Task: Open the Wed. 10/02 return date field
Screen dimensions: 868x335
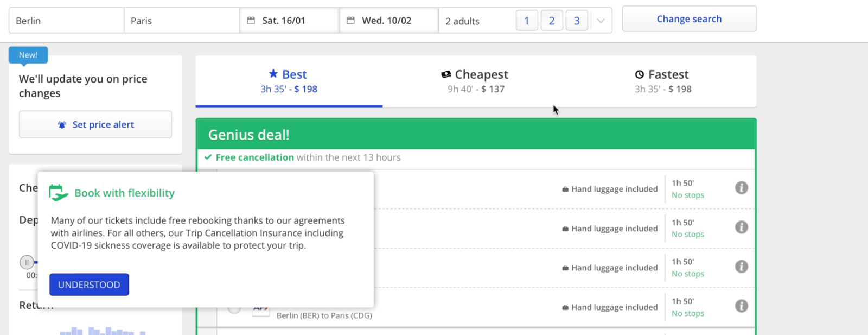Action: [x=388, y=21]
